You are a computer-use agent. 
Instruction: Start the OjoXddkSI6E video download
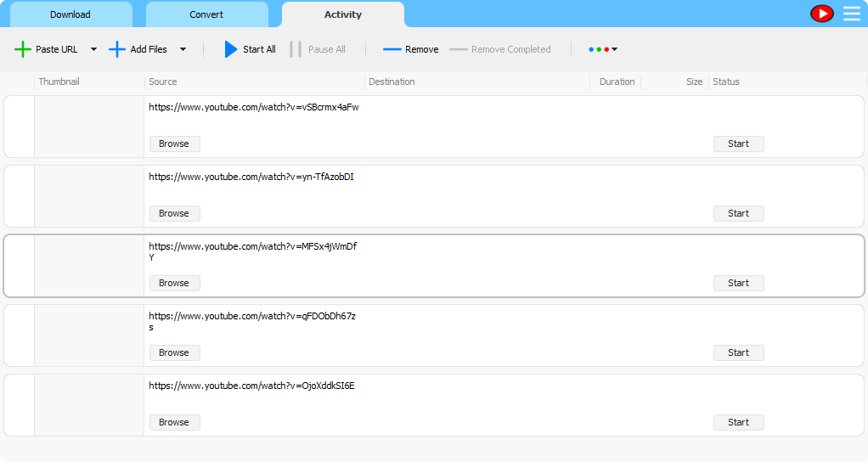[738, 422]
